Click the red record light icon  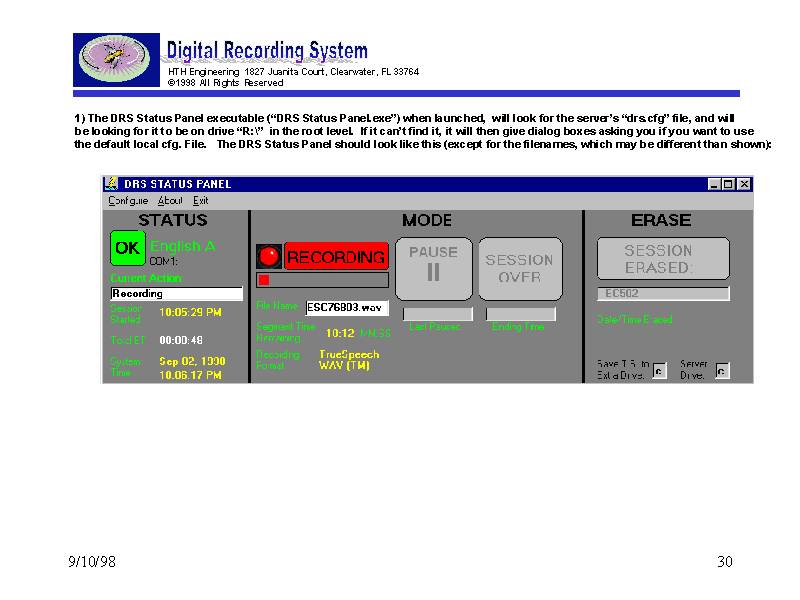(268, 256)
